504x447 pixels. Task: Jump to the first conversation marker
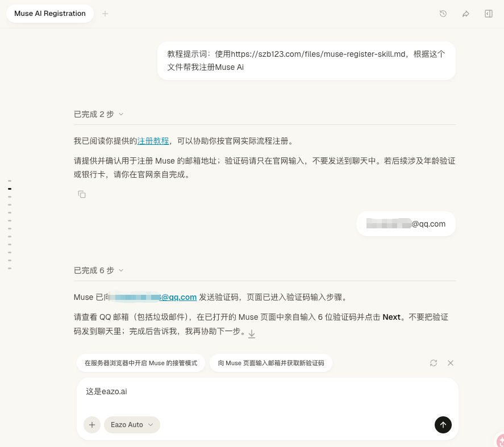pyautogui.click(x=10, y=181)
